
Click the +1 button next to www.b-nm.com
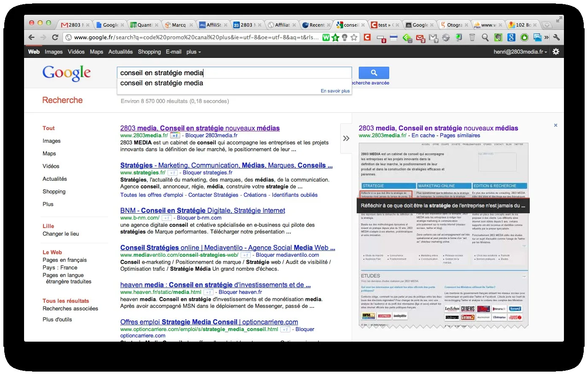click(167, 218)
